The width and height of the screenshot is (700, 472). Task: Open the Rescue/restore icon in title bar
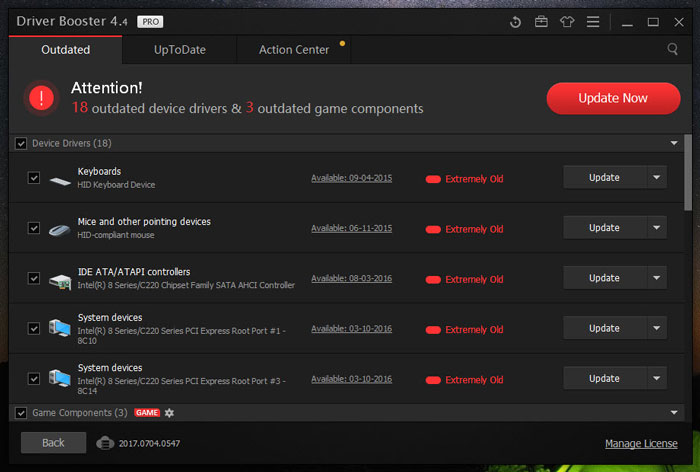515,22
